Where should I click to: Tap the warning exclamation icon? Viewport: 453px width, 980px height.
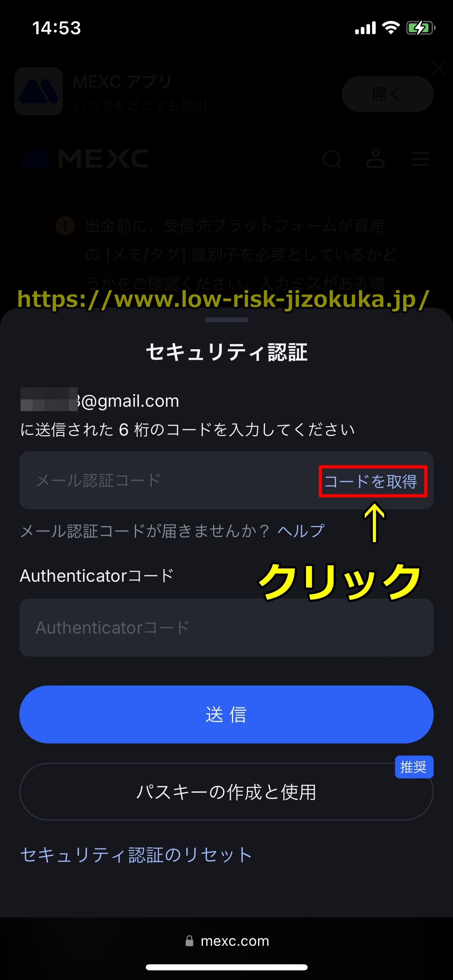65,225
